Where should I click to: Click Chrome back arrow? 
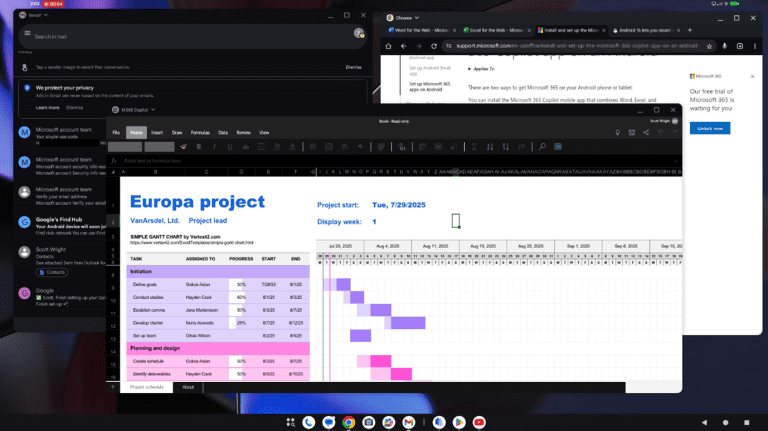point(404,46)
